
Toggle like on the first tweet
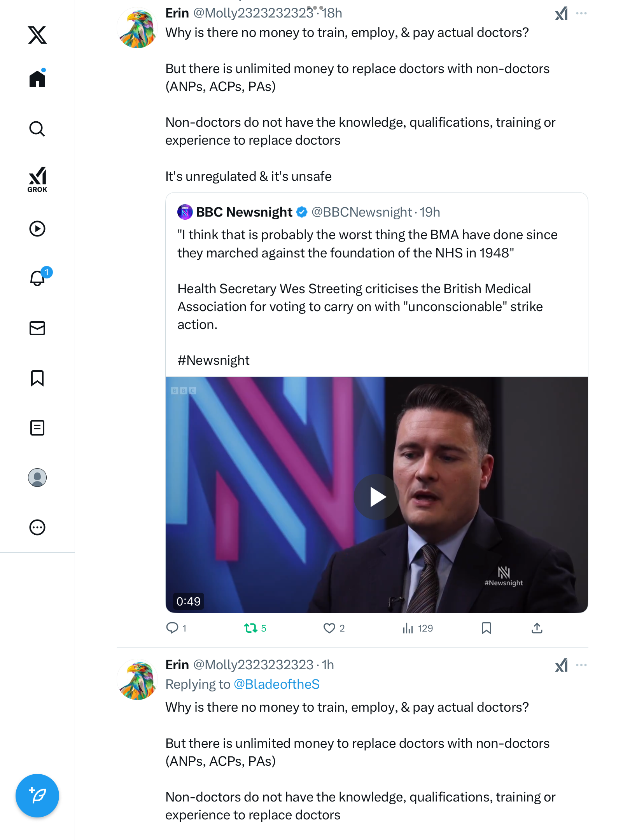pyautogui.click(x=329, y=628)
